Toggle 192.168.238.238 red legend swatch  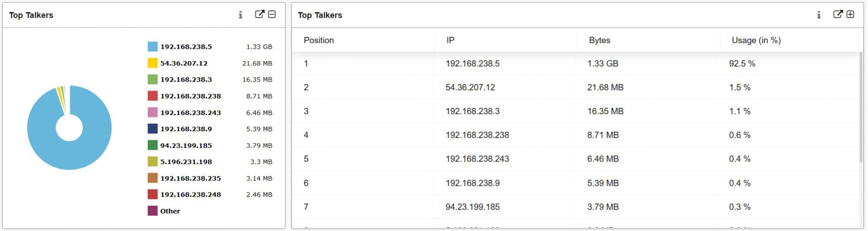pyautogui.click(x=153, y=96)
